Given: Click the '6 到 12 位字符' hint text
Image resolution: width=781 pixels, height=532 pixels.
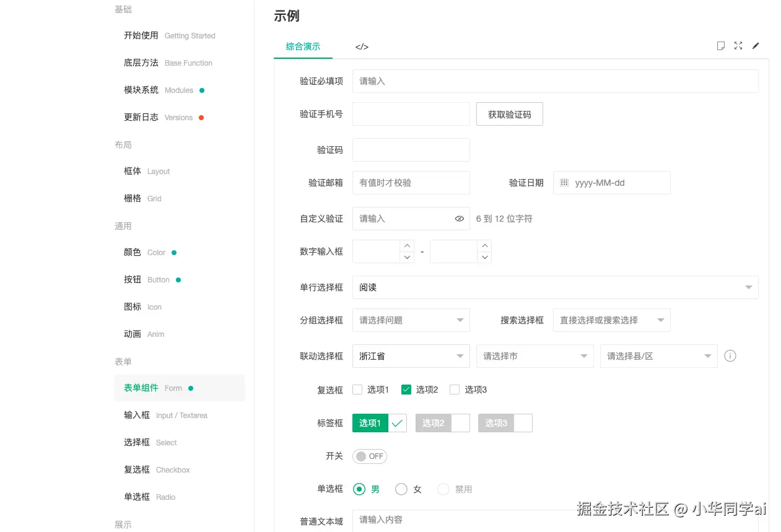Looking at the screenshot, I should [504, 219].
